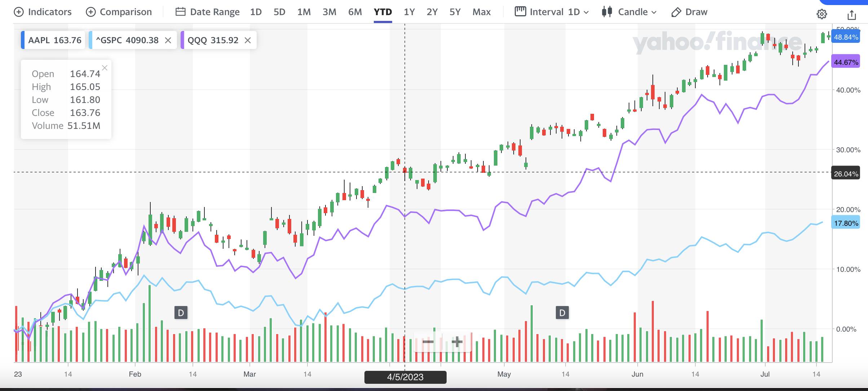Select the 1M range tab
The width and height of the screenshot is (868, 391).
(304, 12)
